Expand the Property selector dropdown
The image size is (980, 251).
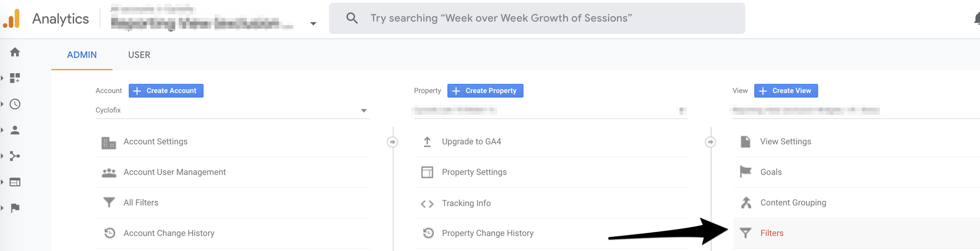[551, 110]
